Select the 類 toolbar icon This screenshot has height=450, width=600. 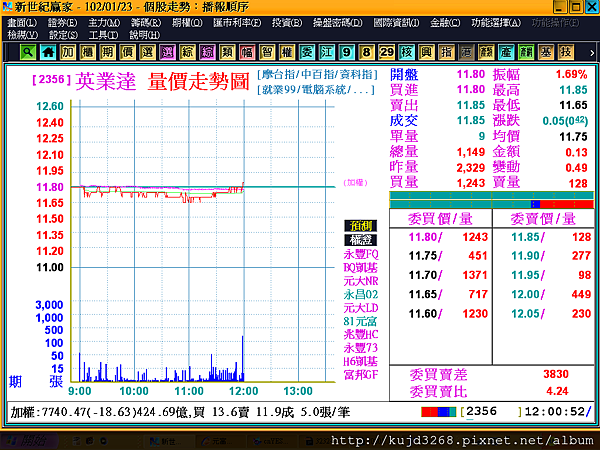(227, 52)
